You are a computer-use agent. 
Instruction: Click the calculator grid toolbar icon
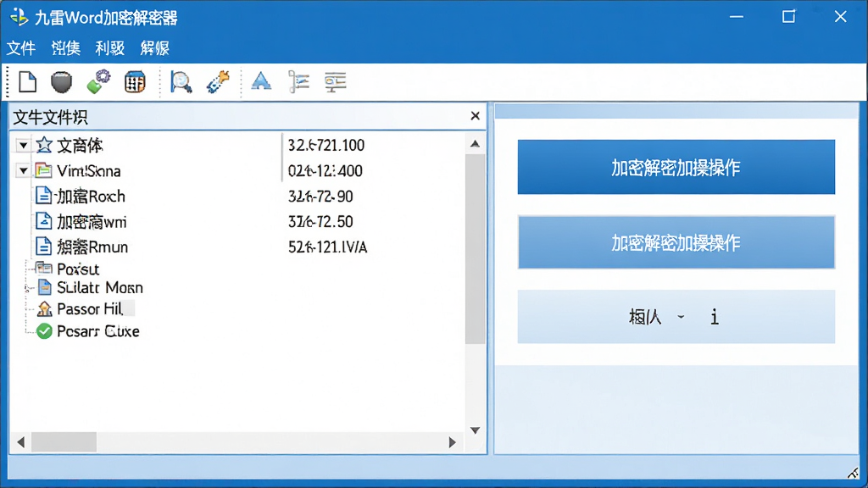pyautogui.click(x=135, y=82)
